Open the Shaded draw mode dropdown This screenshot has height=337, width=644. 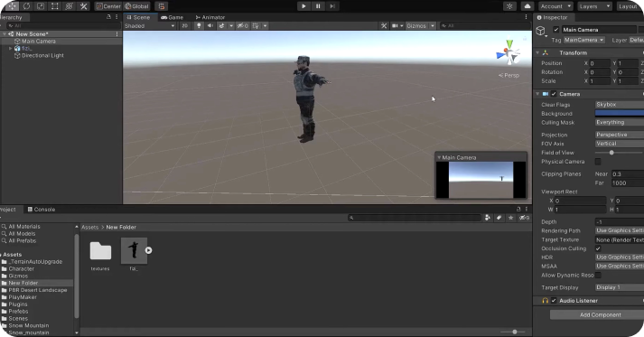coord(150,25)
